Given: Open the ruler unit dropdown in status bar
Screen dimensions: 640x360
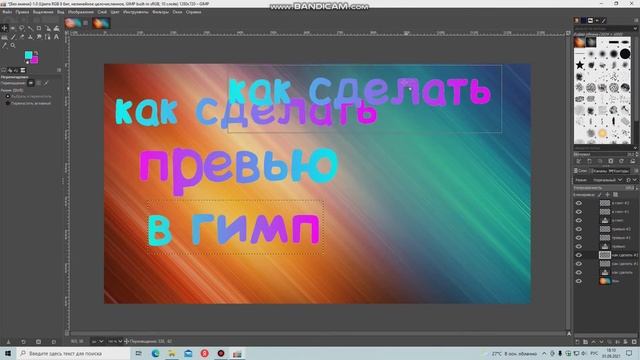Looking at the screenshot, I should tap(97, 341).
